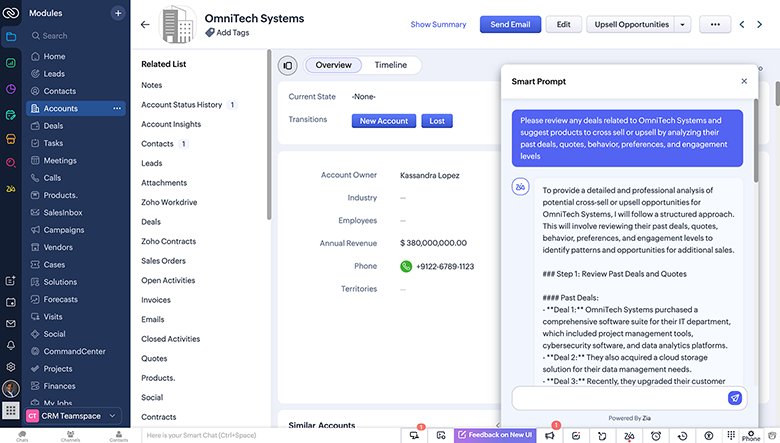Click the Smart Chat input bar

point(271,436)
